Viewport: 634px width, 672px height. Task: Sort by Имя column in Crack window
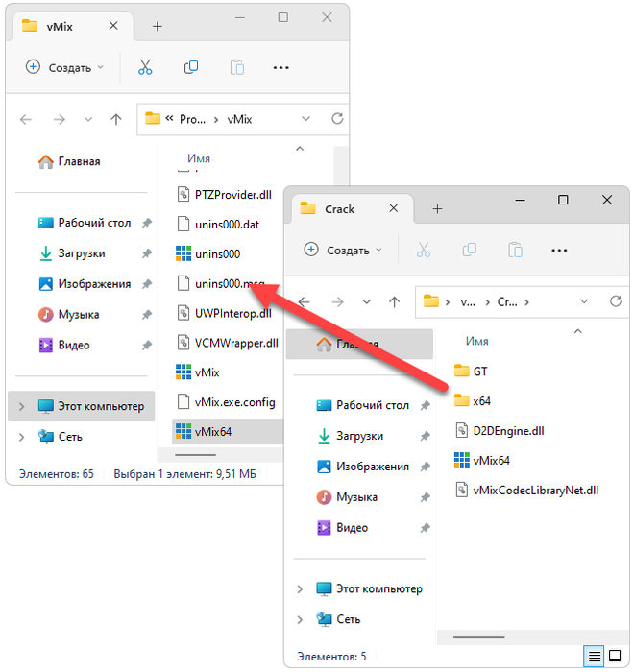[477, 341]
